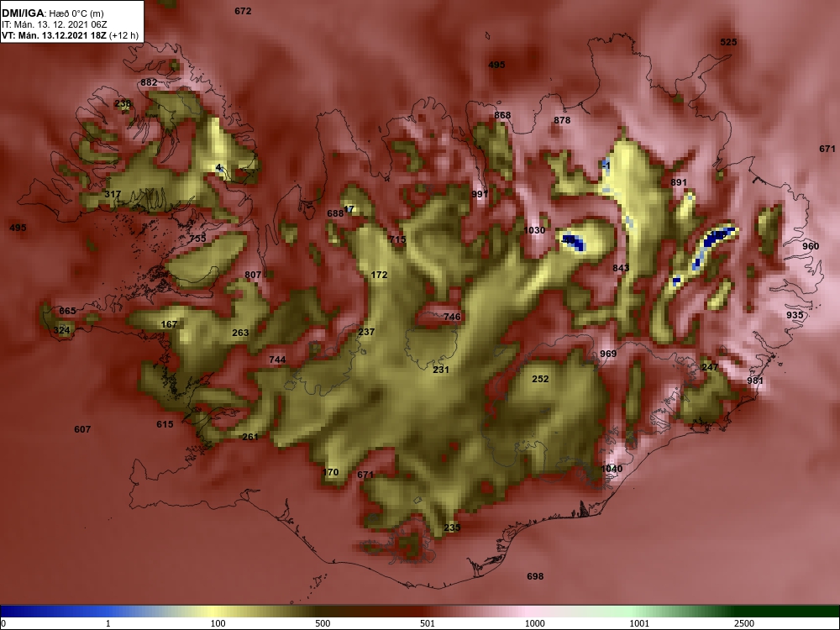Viewport: 840px width, 630px height.
Task: Click the -1 value label
Action: (x=606, y=166)
